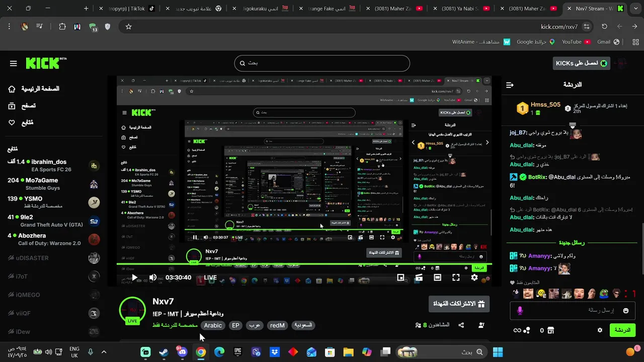Click the share stream icon
This screenshot has width=644, height=362.
tap(461, 325)
